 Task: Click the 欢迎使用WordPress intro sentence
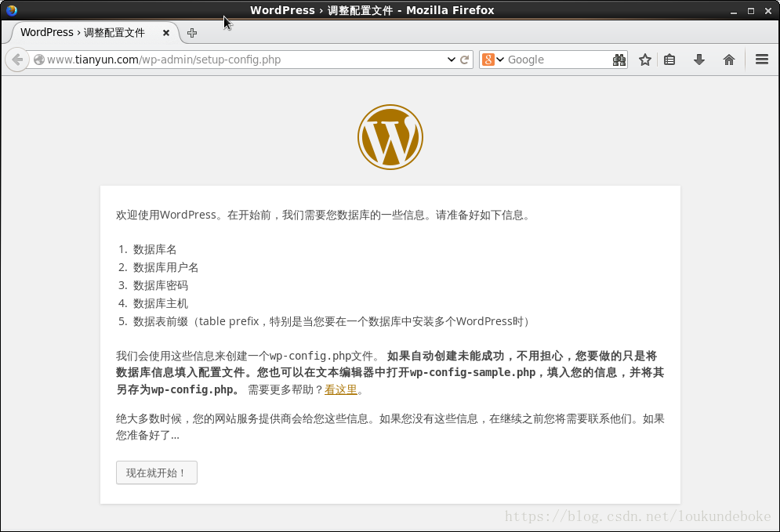tap(324, 215)
